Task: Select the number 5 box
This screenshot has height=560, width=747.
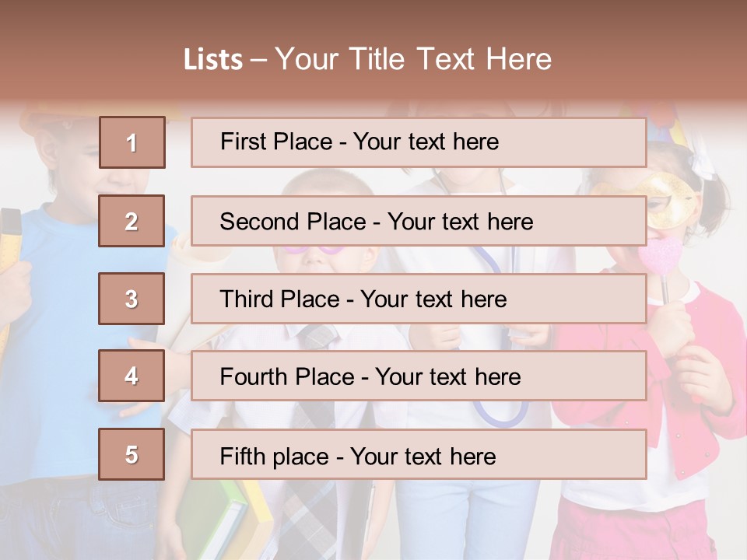Action: click(x=132, y=453)
